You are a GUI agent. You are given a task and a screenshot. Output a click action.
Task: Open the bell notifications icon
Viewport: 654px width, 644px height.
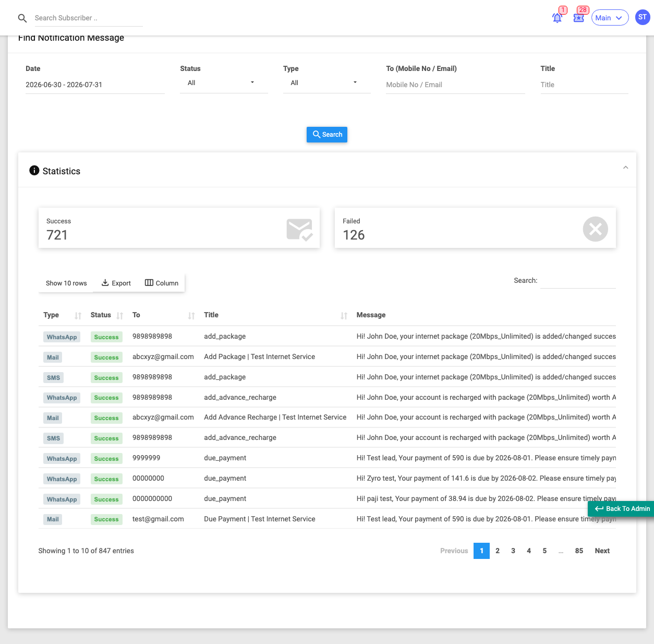click(x=557, y=18)
